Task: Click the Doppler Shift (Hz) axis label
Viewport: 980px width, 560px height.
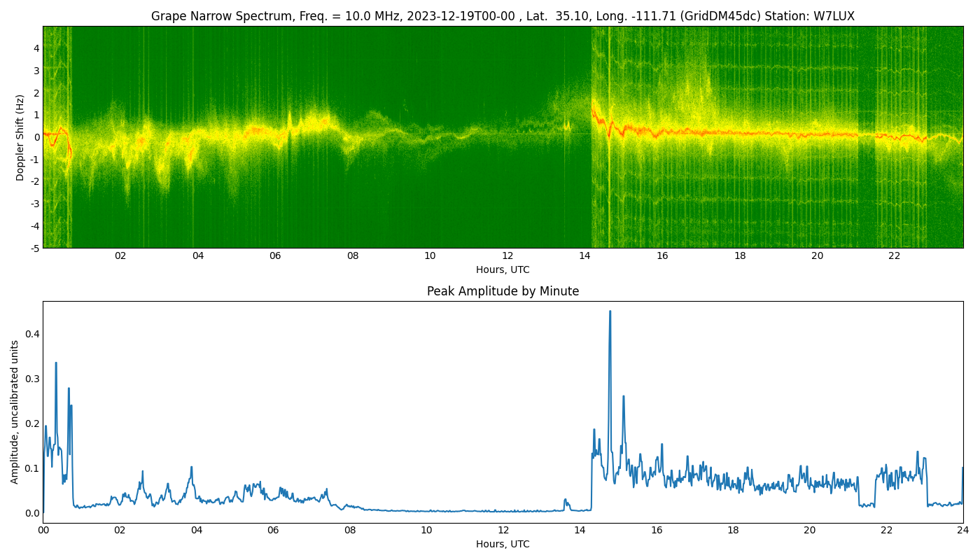Action: [20, 137]
